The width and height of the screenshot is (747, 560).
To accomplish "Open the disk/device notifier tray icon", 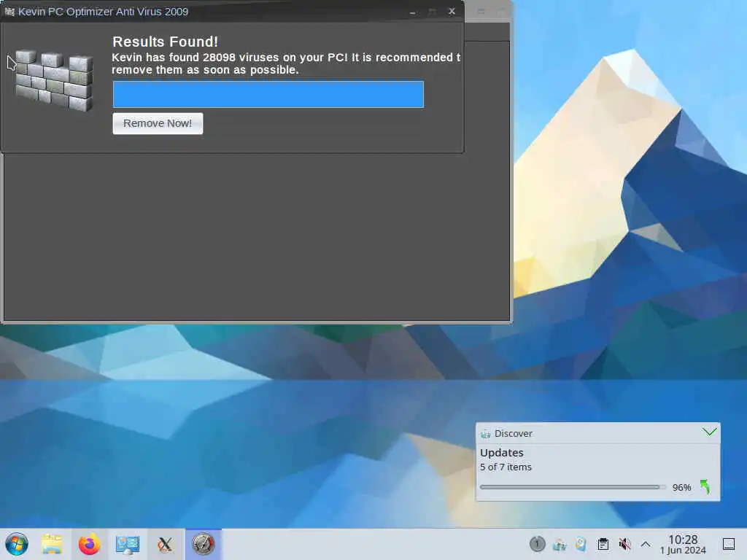I will click(x=581, y=544).
